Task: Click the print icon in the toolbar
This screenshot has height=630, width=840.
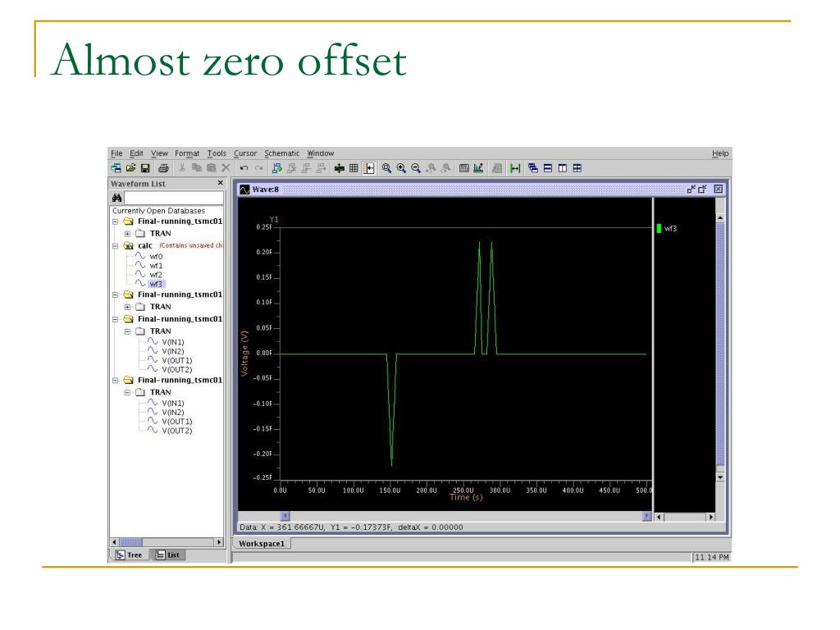Action: point(163,168)
